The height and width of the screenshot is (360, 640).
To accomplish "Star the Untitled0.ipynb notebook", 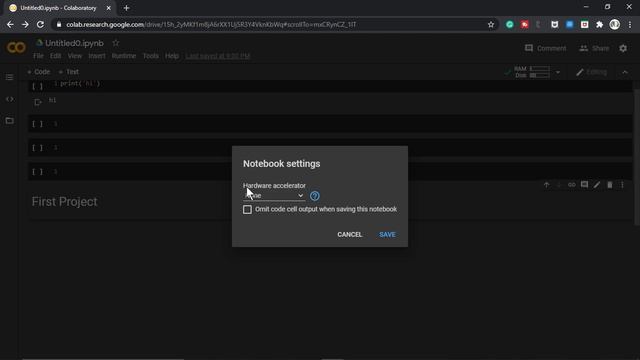I will point(116,43).
